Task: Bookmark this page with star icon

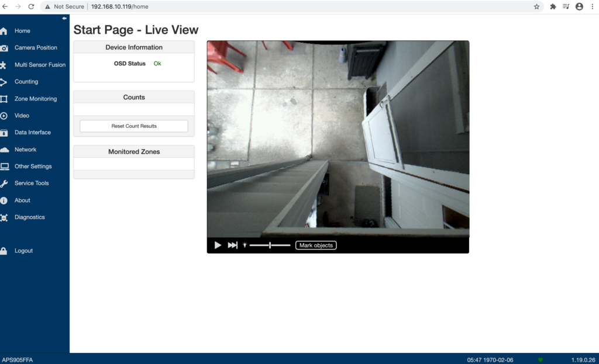Action: 536,6
